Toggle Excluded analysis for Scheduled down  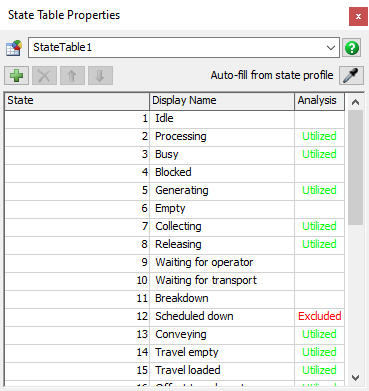(319, 316)
